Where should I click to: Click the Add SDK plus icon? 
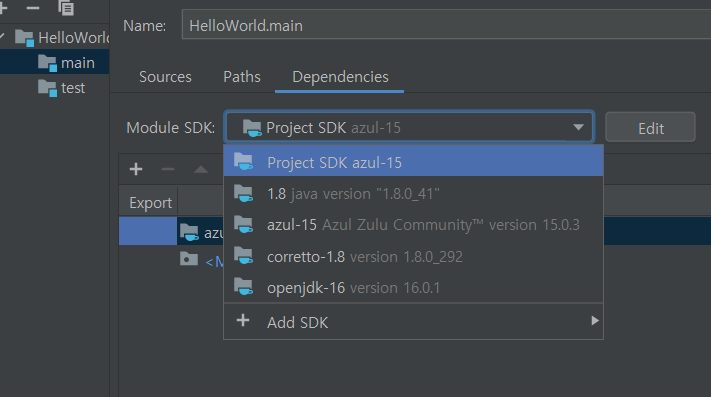[243, 320]
